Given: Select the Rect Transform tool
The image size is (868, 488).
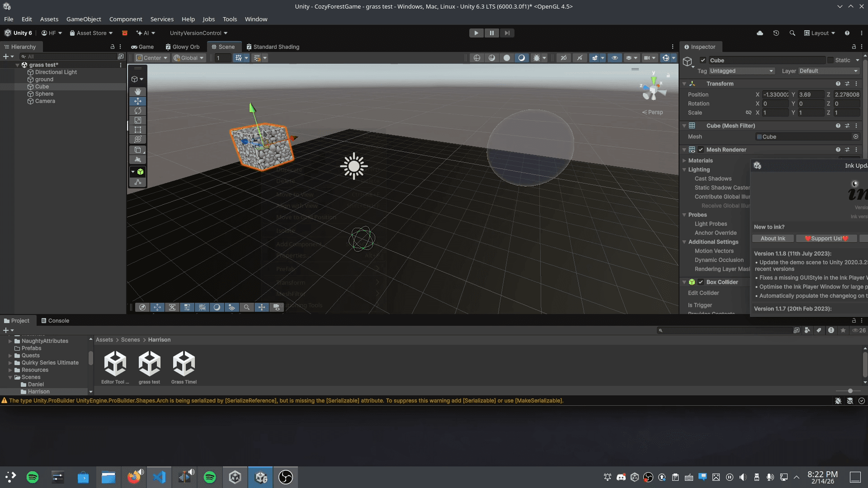Looking at the screenshot, I should click(138, 130).
